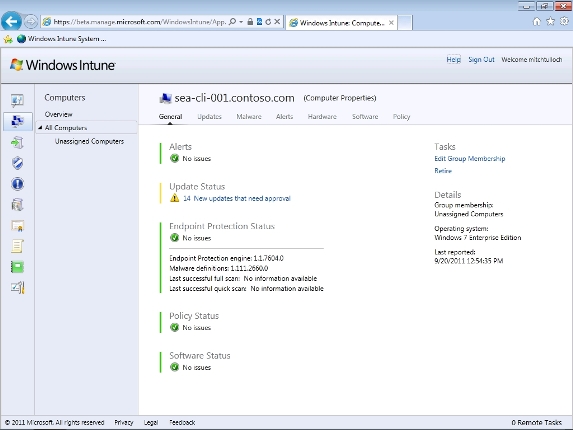Screen dimensions: 573x430
Task: Open the Administration workspace icon
Action: point(17,288)
